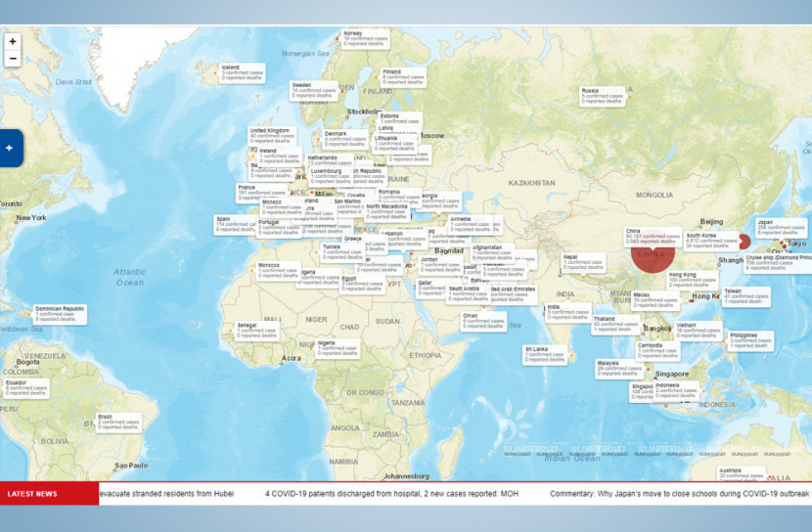The width and height of the screenshot is (812, 532).
Task: Open commentary on Japan closing schools
Action: tap(680, 494)
